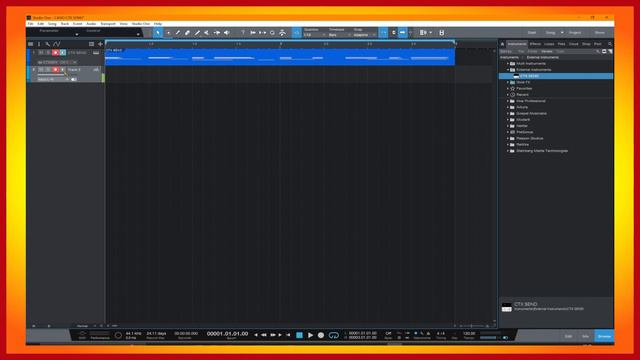The width and height of the screenshot is (640, 360).
Task: Select the Mute tool
Action: [x=207, y=33]
